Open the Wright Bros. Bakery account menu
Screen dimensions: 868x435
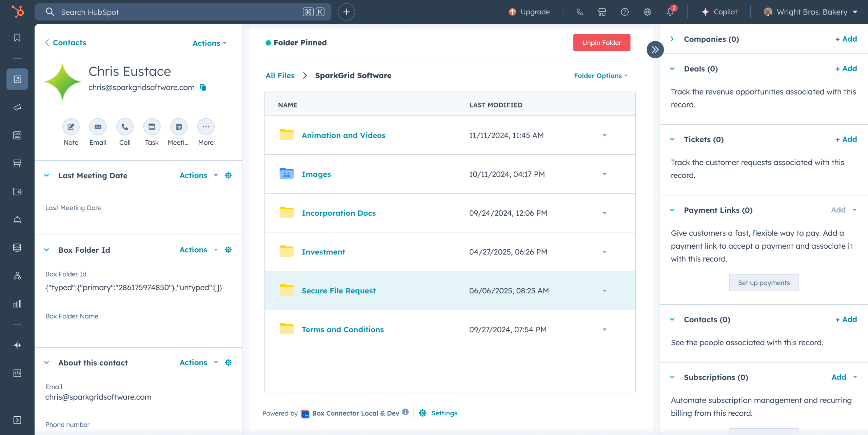(x=811, y=12)
